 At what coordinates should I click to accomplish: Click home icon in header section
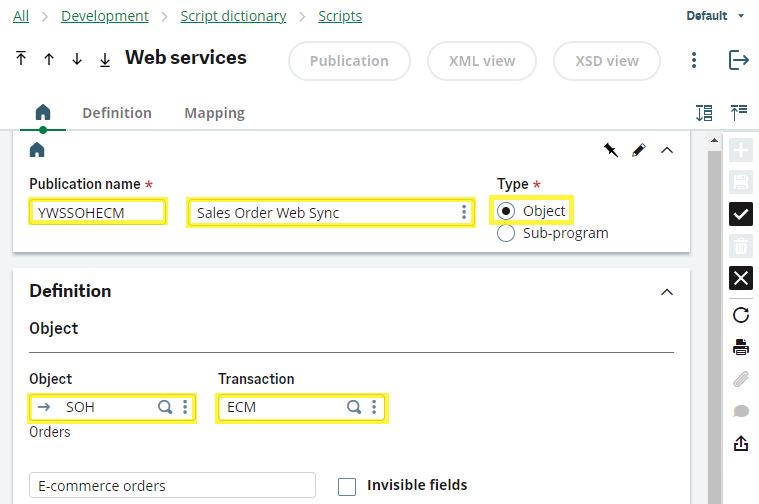pyautogui.click(x=37, y=150)
